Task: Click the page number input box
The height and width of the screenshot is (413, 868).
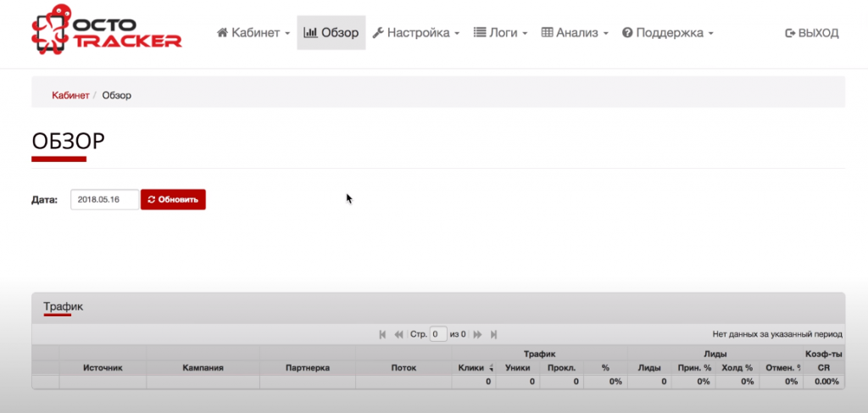Action: (438, 335)
